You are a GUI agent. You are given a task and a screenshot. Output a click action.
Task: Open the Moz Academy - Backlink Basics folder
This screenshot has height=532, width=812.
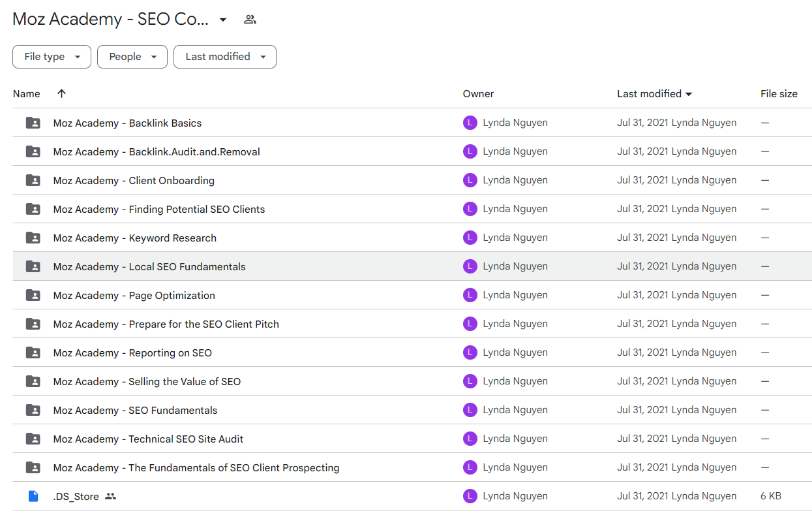[x=128, y=123]
